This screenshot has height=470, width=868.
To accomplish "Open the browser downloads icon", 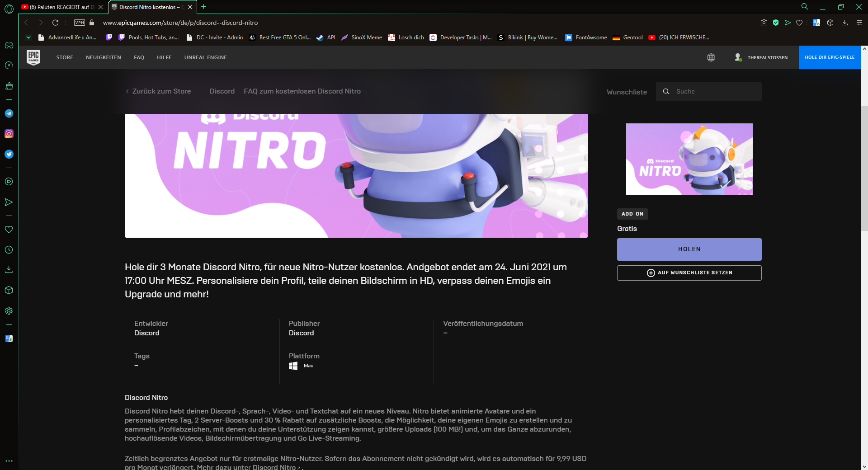I will point(844,23).
